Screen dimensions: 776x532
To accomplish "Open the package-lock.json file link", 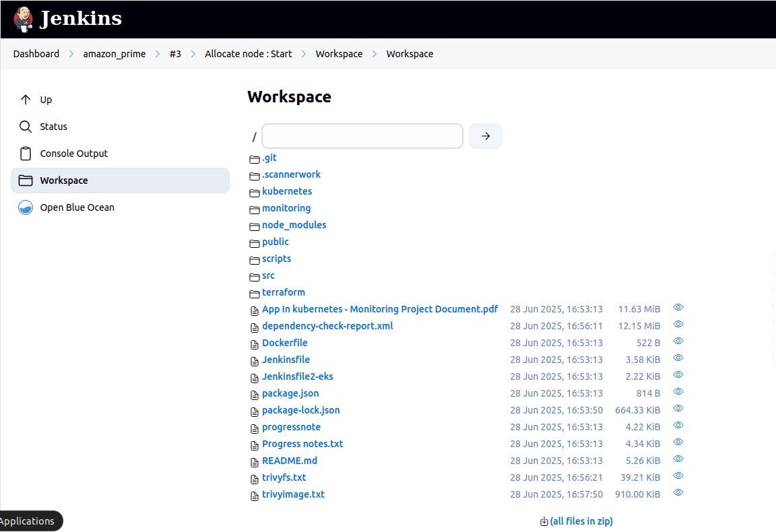I will click(x=301, y=410).
